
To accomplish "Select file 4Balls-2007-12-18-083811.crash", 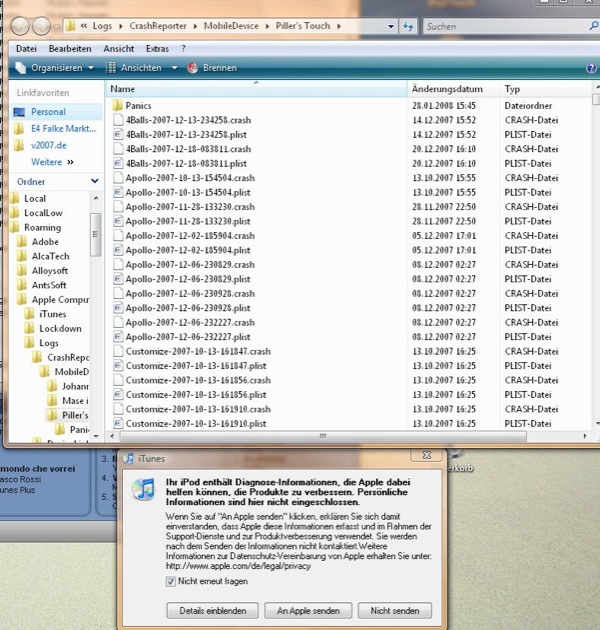I will click(x=188, y=149).
